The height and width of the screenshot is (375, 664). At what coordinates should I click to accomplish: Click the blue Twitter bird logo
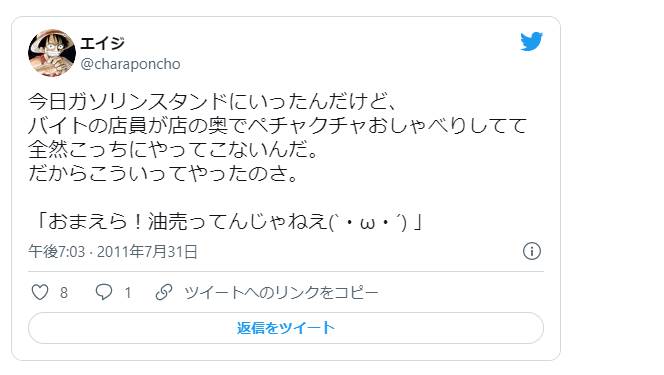coord(531,41)
